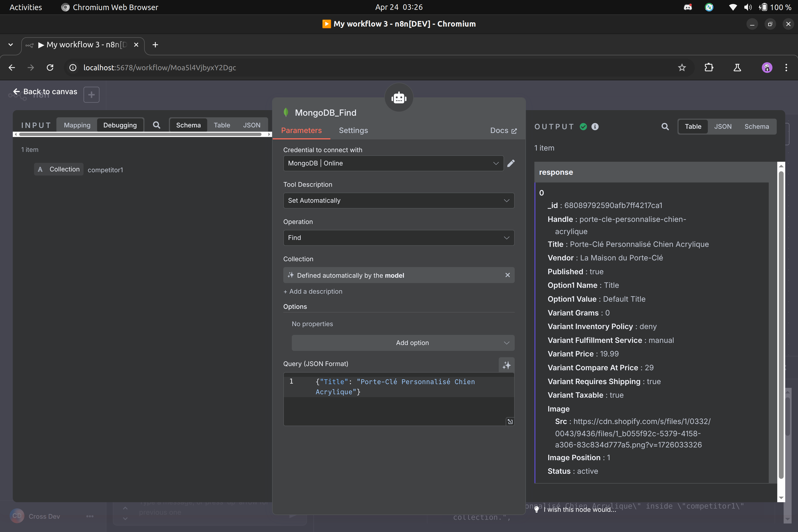Screen dimensions: 798x532
Task: Show output in JSON view
Action: point(723,127)
